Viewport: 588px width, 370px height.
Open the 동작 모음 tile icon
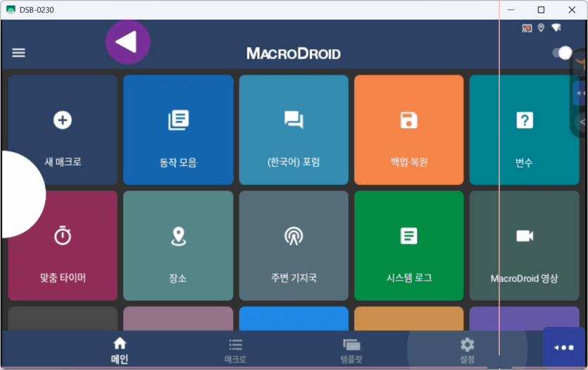(x=178, y=120)
